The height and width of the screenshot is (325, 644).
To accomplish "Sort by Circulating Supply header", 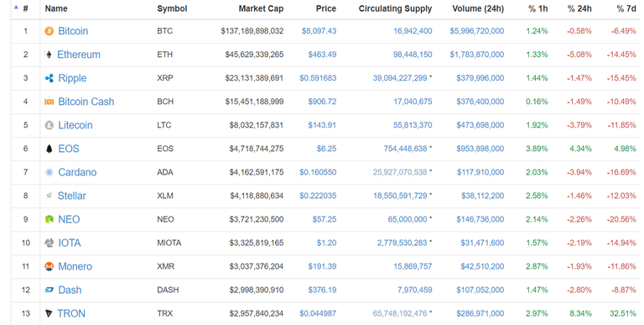I will click(x=395, y=8).
